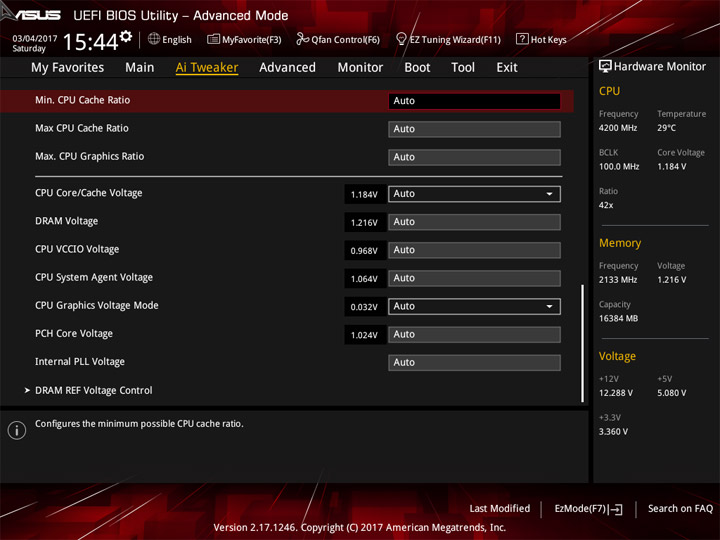Click the 1.064V System Agent reading
Screen dimensions: 720x540
coord(365,278)
